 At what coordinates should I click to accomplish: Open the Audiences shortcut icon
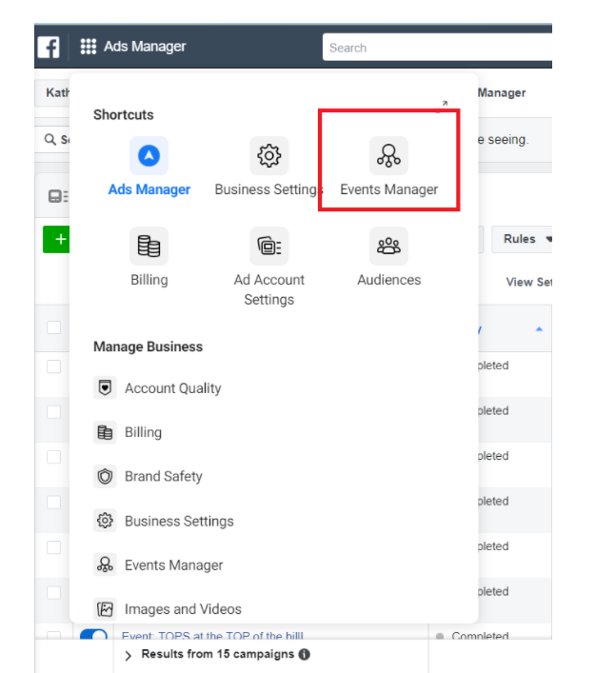388,246
